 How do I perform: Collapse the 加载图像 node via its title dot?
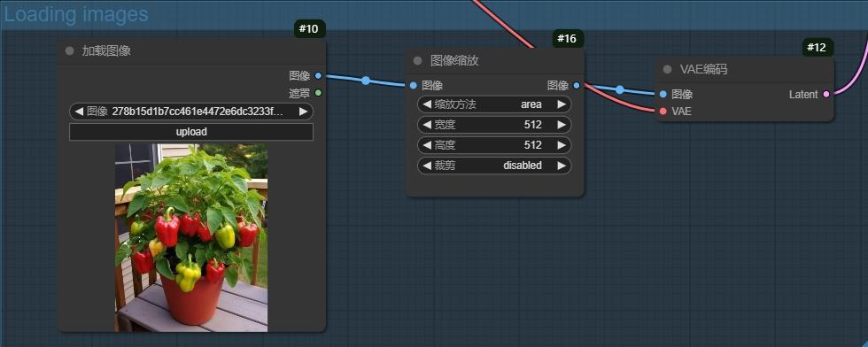pos(69,51)
